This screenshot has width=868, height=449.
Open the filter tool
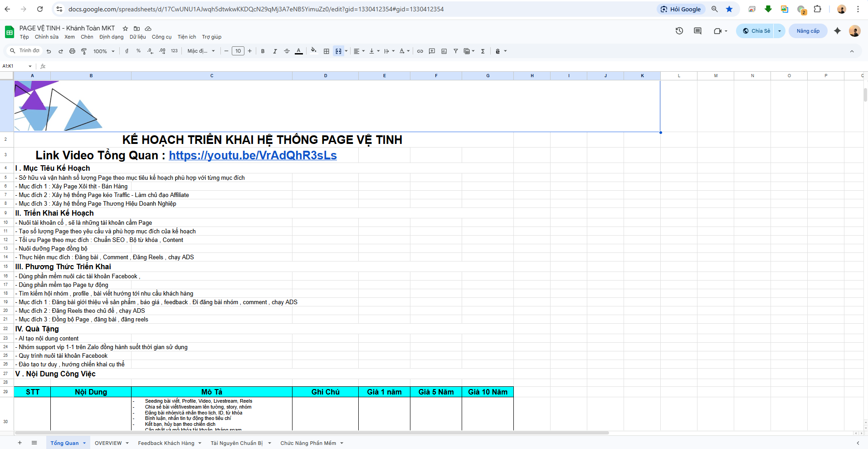456,51
